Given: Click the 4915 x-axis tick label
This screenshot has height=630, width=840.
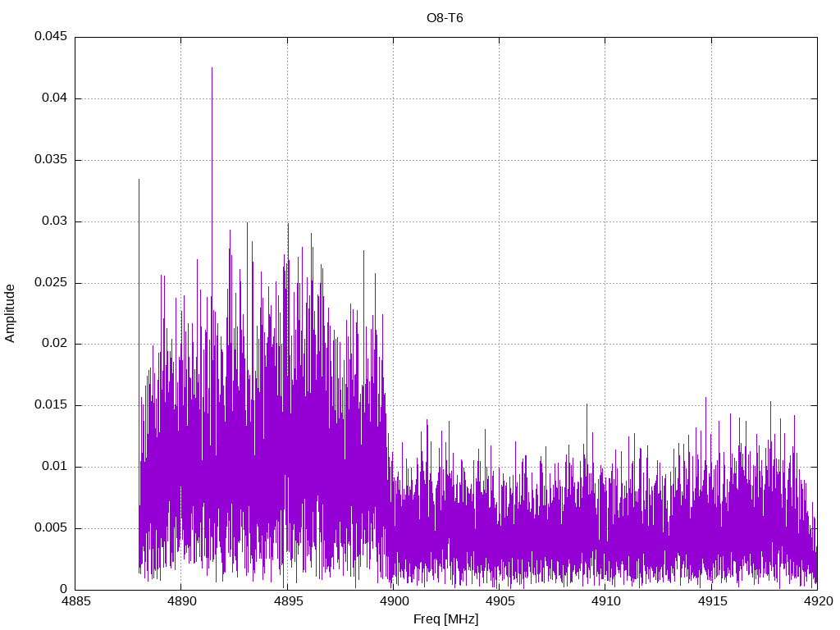Looking at the screenshot, I should (x=711, y=601).
